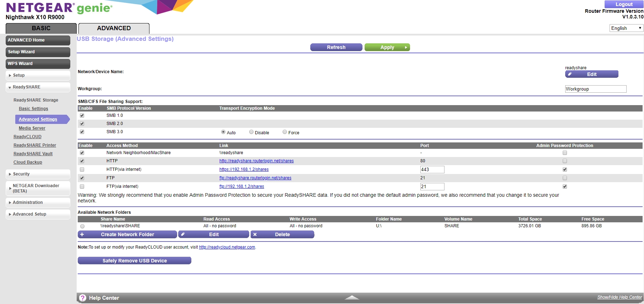Viewport: 644px width, 304px height.
Task: Click the '3726.01 GB' total space value
Action: tap(530, 226)
